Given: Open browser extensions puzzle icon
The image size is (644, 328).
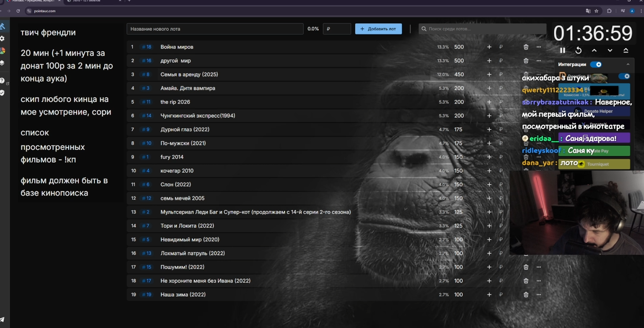Looking at the screenshot, I should (609, 11).
